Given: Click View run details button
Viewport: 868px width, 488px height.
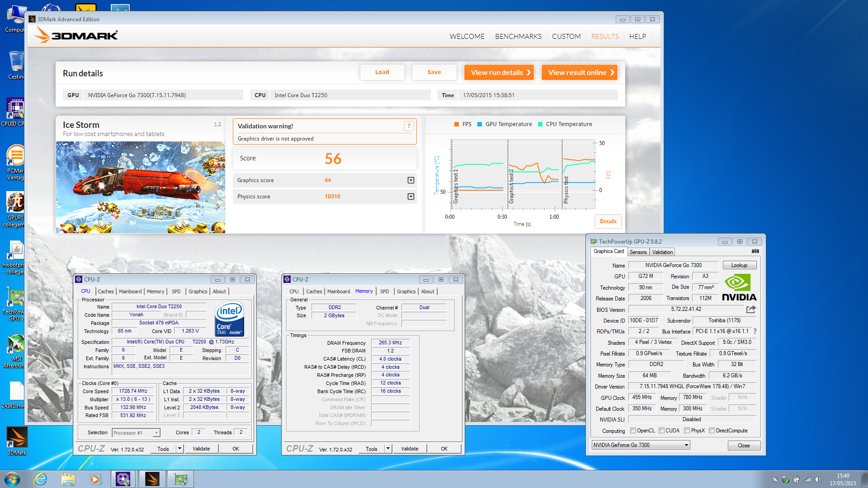Looking at the screenshot, I should point(499,72).
